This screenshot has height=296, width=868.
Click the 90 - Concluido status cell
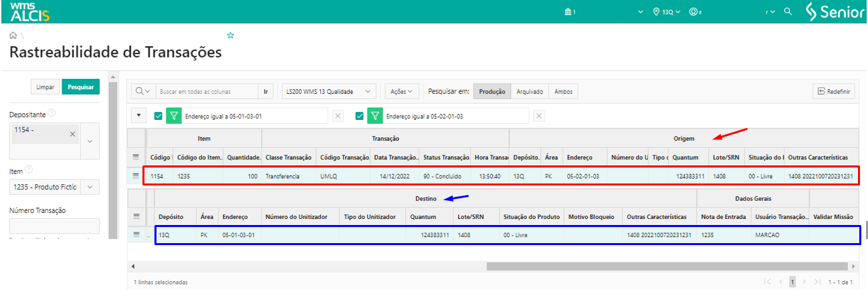click(447, 175)
